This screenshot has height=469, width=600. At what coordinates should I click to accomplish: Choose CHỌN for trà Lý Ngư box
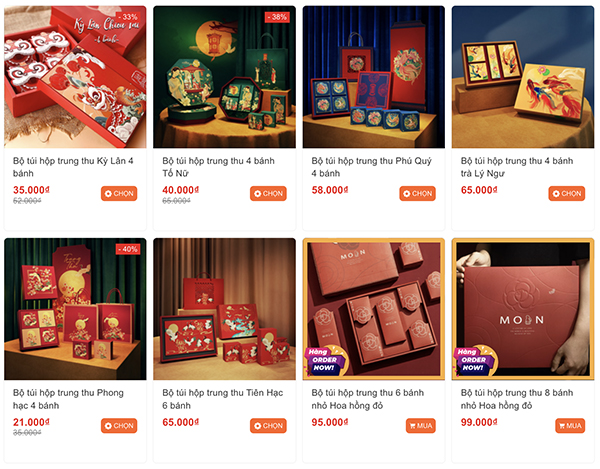pos(567,194)
